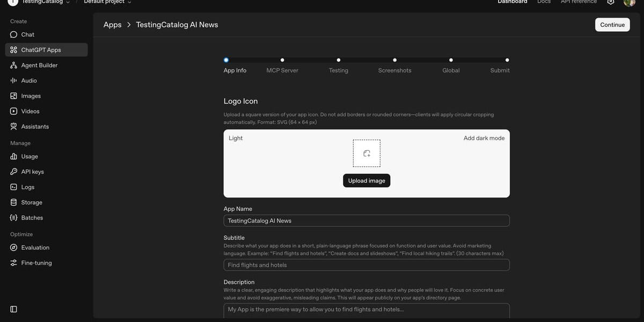Click the Chat speech bubble icon
This screenshot has width=644, height=322.
[x=14, y=34]
